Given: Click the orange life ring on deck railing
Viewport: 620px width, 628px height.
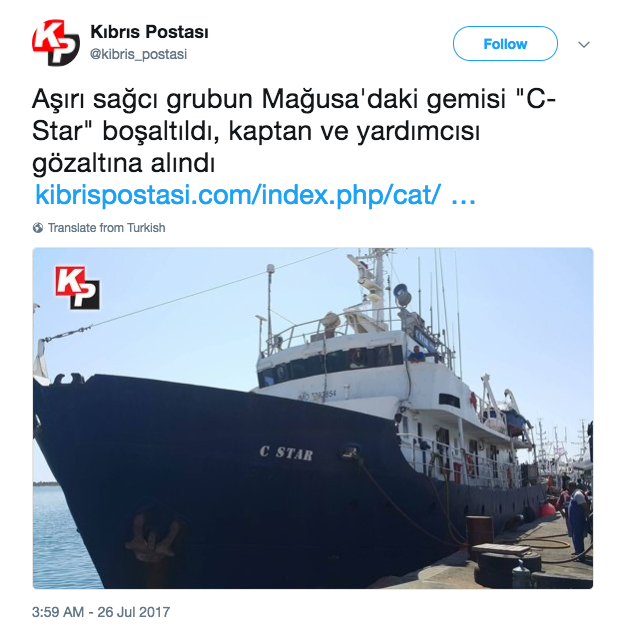Looking at the screenshot, I should pos(469,466).
